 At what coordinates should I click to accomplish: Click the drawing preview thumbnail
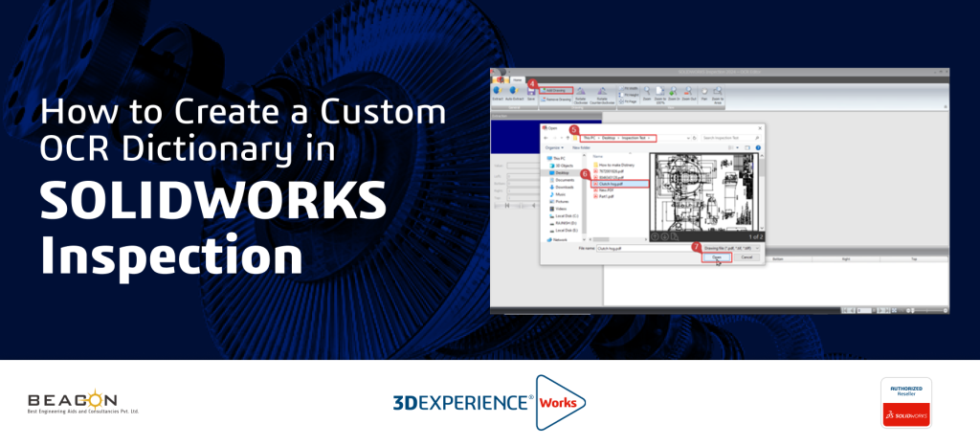coord(705,192)
